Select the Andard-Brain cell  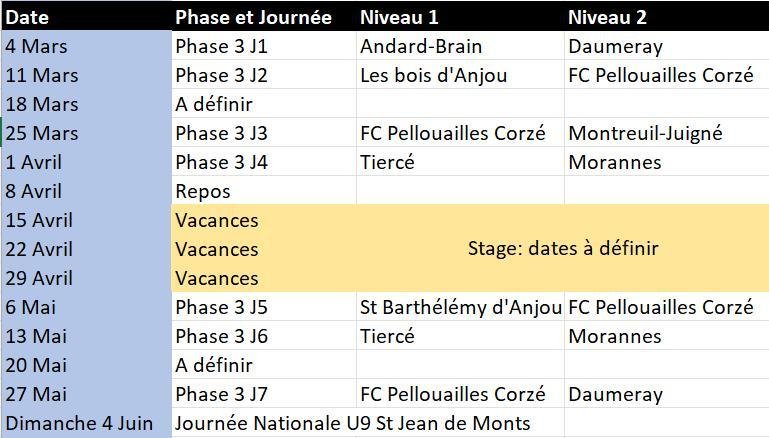(421, 46)
